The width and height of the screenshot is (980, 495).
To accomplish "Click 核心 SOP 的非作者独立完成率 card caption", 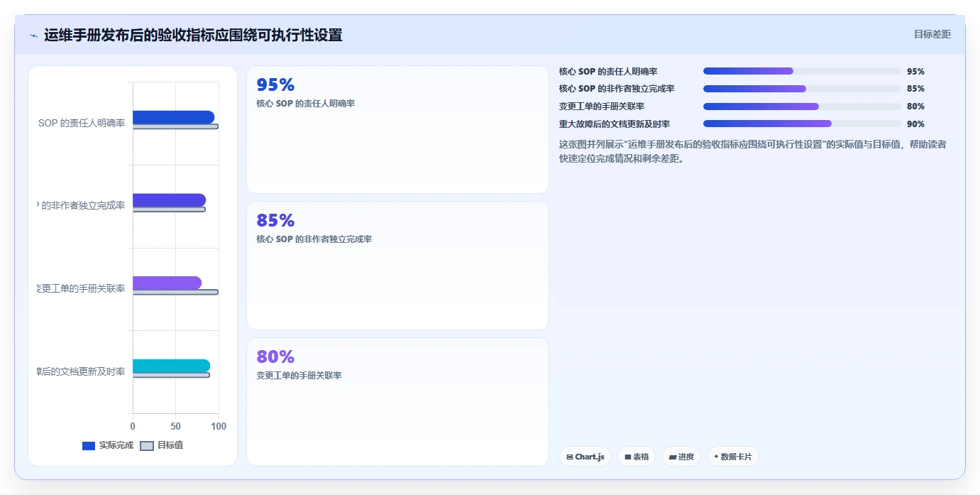I will (x=314, y=239).
